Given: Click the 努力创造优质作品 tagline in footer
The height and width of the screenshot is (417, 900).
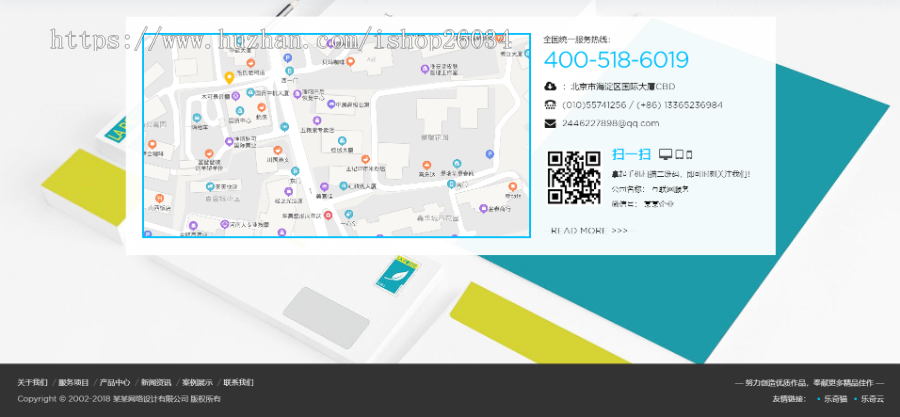Looking at the screenshot, I should tap(809, 383).
